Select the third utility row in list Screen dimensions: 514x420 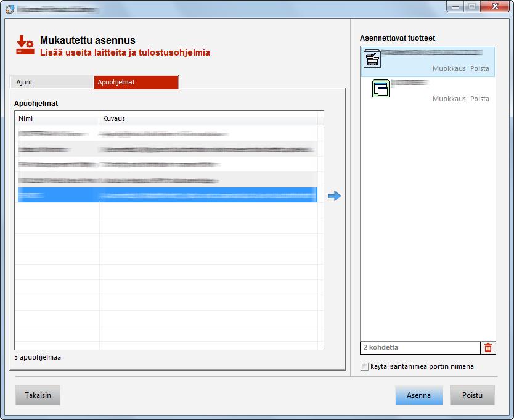(x=167, y=165)
